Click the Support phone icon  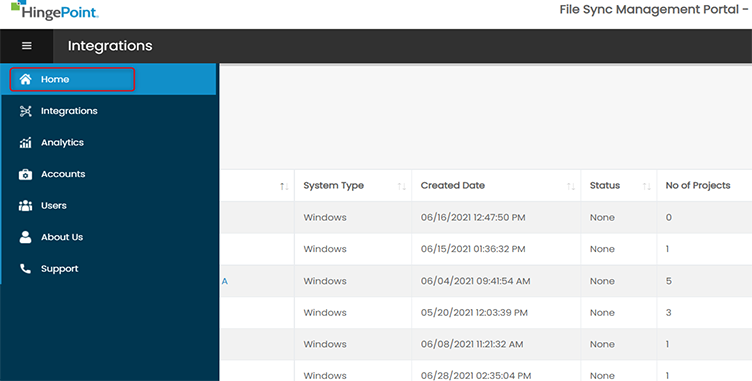(x=25, y=269)
